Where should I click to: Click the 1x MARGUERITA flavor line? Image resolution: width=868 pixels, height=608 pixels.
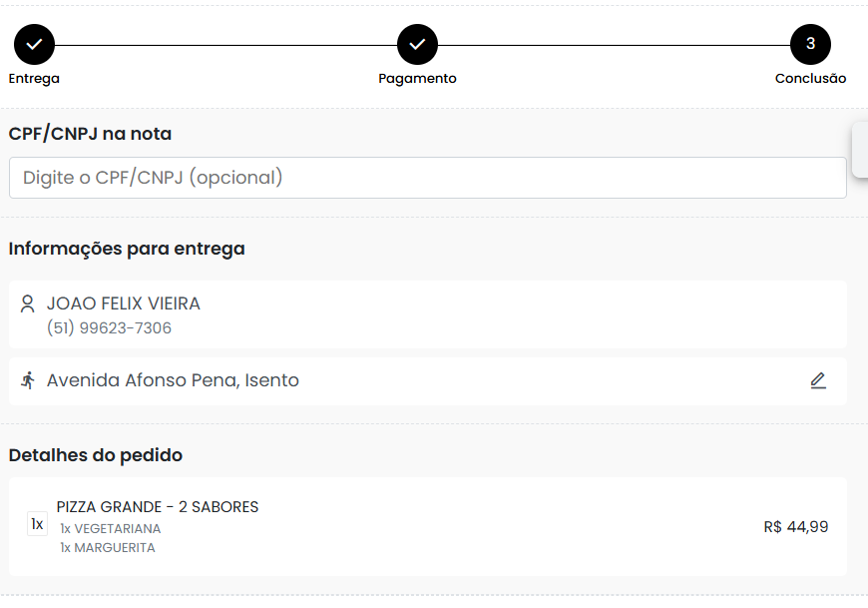tap(107, 548)
